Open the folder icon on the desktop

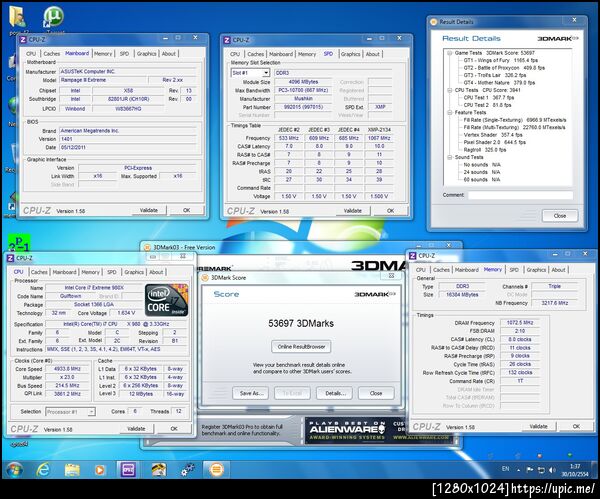18,17
